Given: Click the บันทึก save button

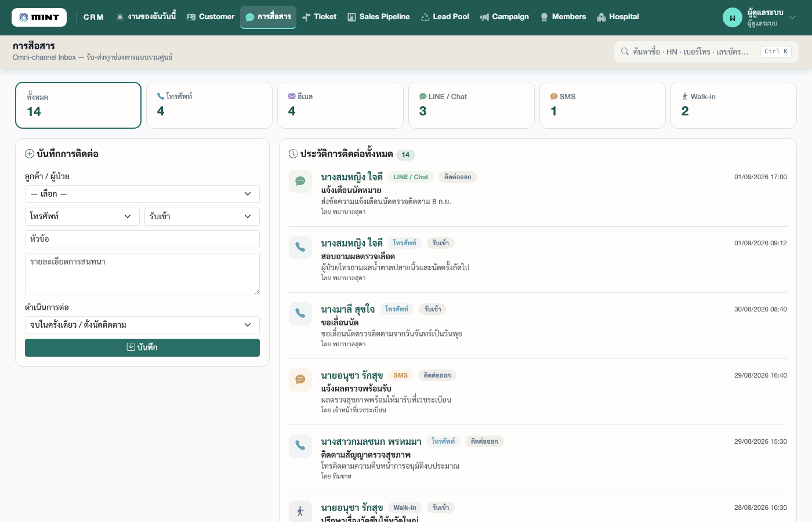Looking at the screenshot, I should (142, 347).
